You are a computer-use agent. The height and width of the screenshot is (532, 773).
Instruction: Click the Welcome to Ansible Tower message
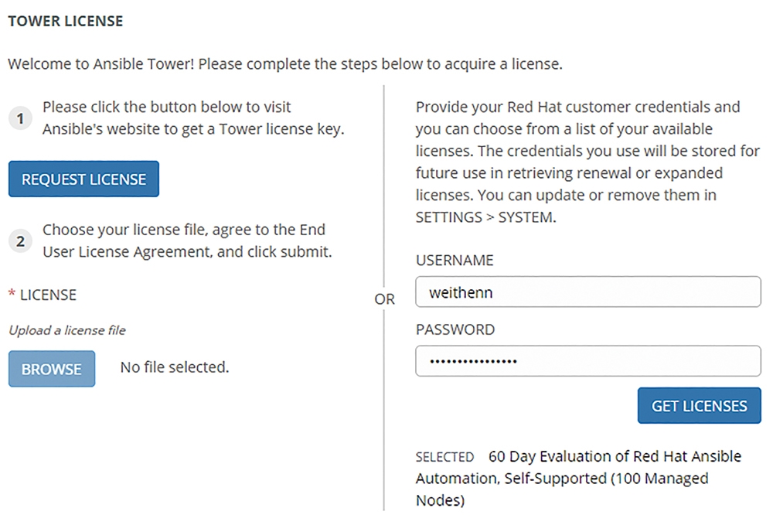285,64
